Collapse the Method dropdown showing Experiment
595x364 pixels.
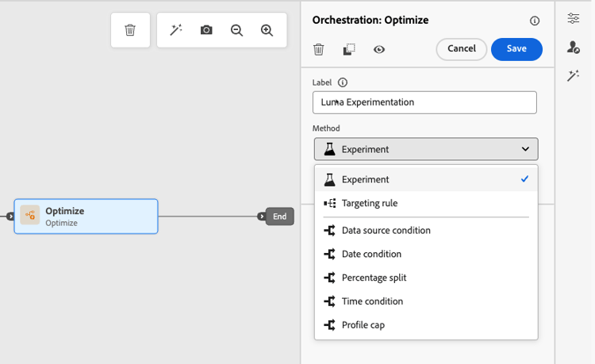(x=426, y=149)
